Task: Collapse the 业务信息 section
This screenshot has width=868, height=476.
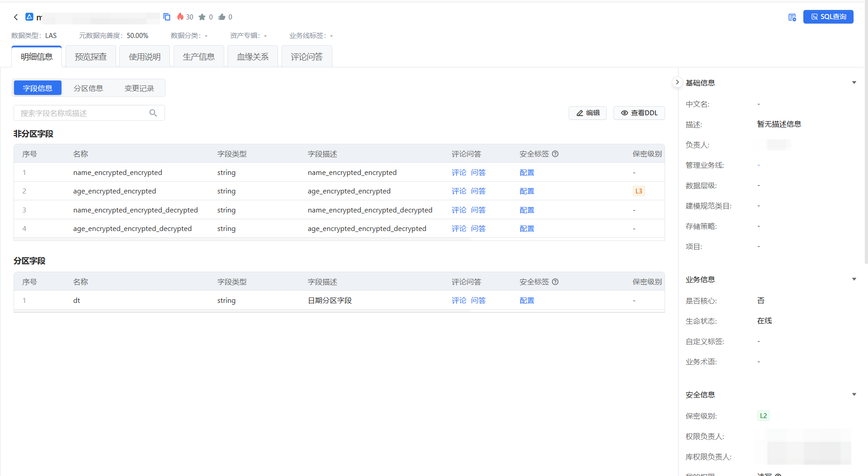Action: coord(854,279)
